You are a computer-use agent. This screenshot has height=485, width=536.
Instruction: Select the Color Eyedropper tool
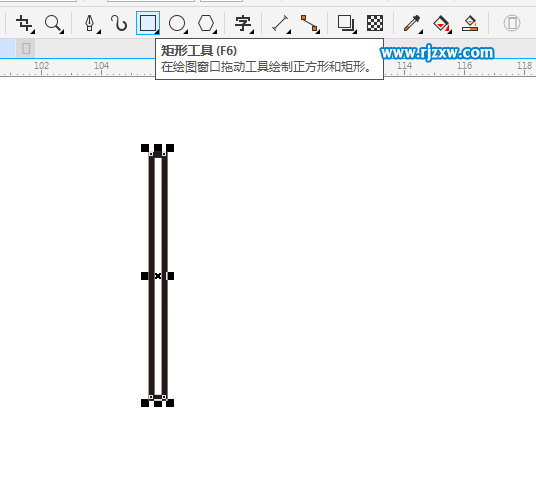point(413,24)
